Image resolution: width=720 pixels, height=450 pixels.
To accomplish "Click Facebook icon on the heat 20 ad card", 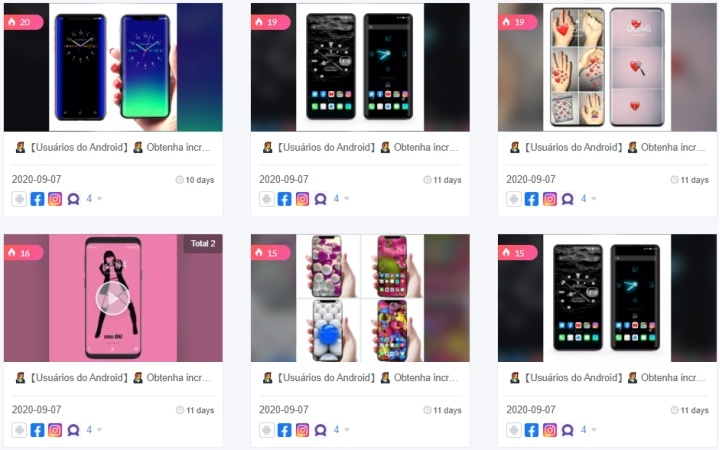I will (37, 199).
